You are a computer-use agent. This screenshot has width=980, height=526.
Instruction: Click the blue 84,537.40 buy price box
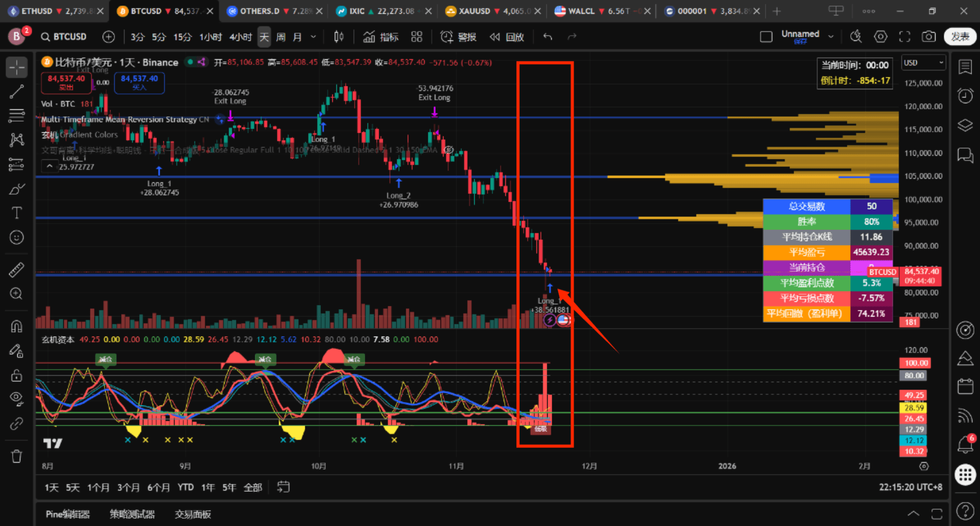[x=139, y=82]
